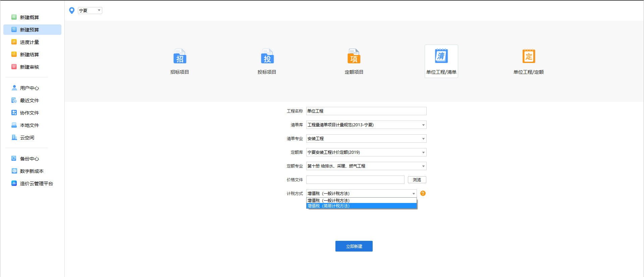Select the 单位工程/清单 icon
Screen dimensions: 644x277
click(441, 56)
